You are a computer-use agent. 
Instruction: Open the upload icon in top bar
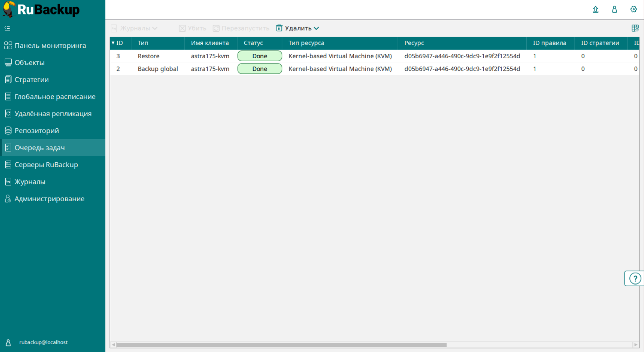click(595, 9)
